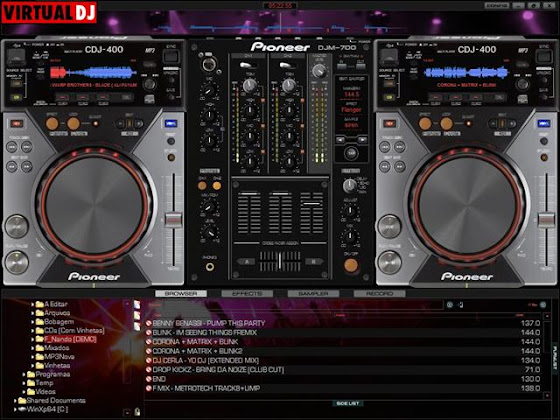Assign crossfader side A button
The height and width of the screenshot is (420, 560).
(x=246, y=261)
